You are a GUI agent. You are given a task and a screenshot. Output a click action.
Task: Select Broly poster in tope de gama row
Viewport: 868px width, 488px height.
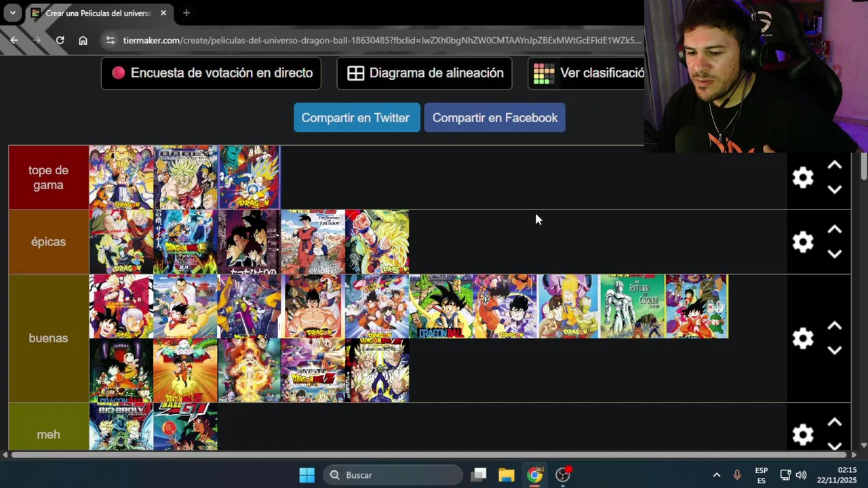[185, 178]
